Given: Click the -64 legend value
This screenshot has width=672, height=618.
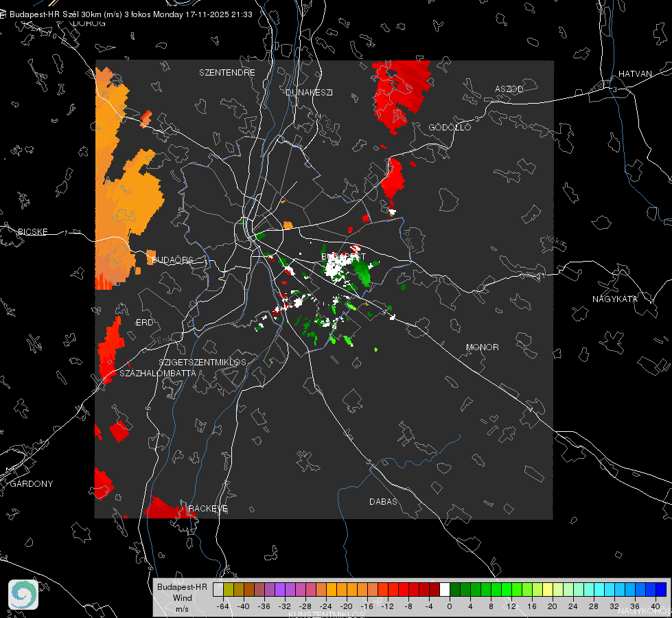Looking at the screenshot, I should [223, 606].
